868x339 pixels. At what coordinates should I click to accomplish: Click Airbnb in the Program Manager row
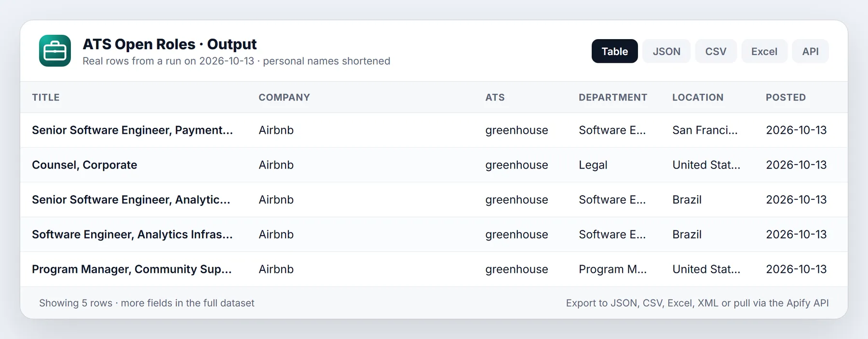(x=276, y=269)
